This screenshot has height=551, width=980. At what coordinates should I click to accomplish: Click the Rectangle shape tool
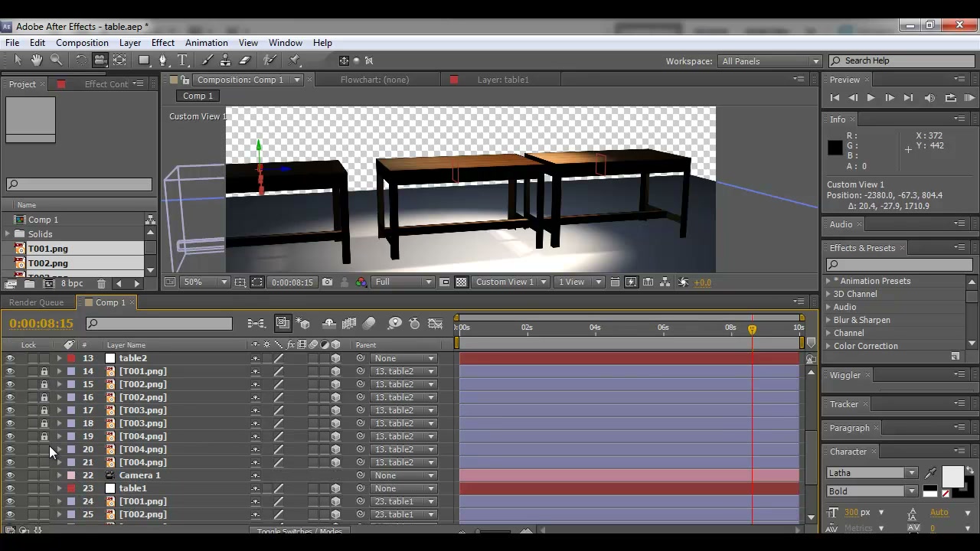tap(143, 60)
